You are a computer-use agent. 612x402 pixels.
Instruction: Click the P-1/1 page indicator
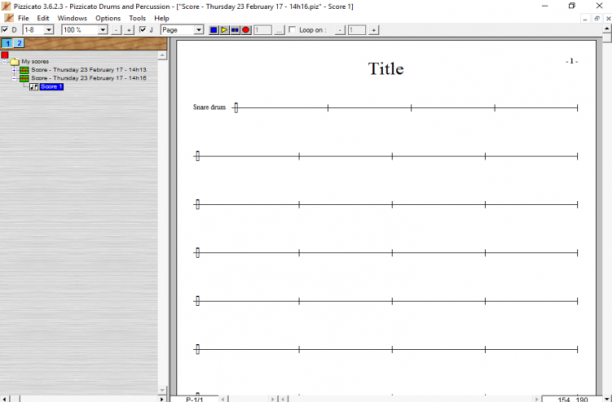195,399
